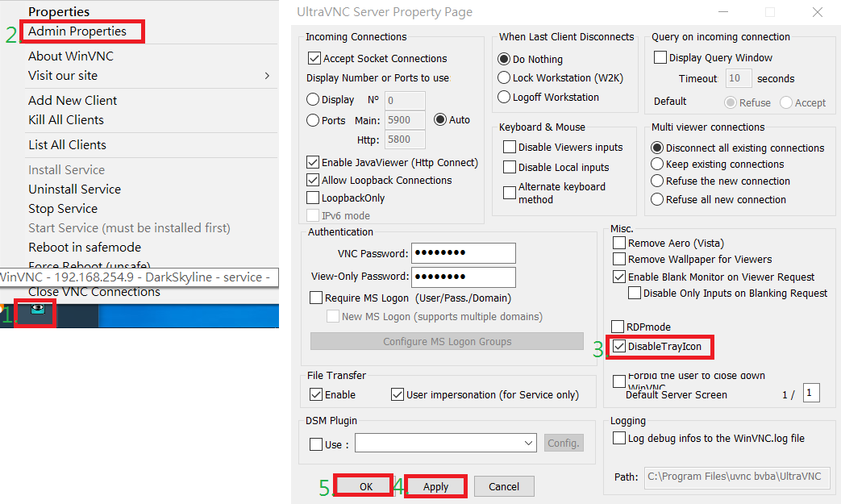841x504 pixels.
Task: Click the Default Server Screen number box
Action: 811,393
